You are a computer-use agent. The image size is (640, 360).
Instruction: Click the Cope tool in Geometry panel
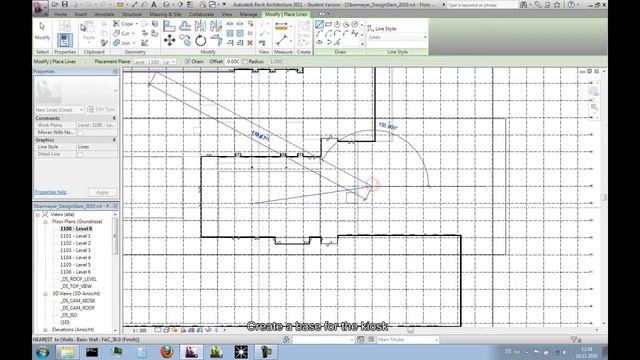(123, 24)
